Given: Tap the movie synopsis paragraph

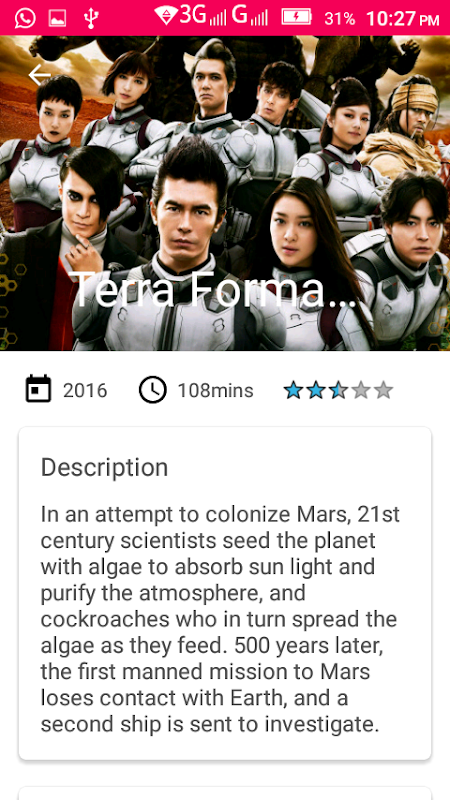Looking at the screenshot, I should point(220,619).
